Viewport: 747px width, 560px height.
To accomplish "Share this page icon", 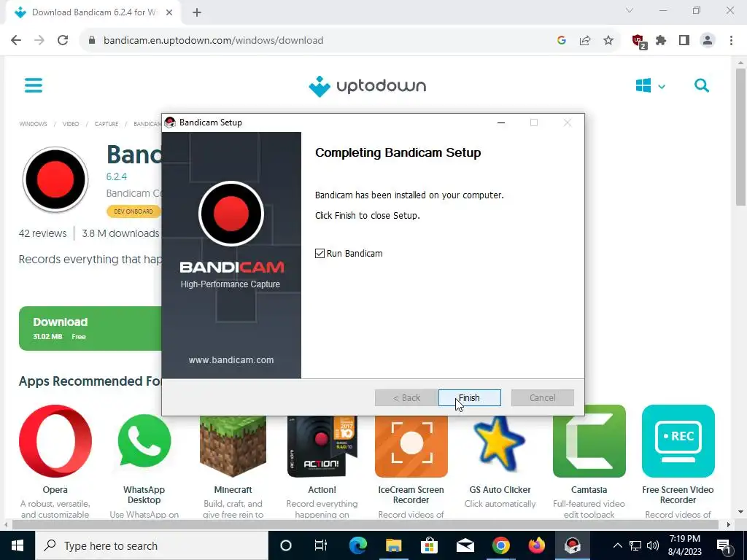I will [x=585, y=41].
